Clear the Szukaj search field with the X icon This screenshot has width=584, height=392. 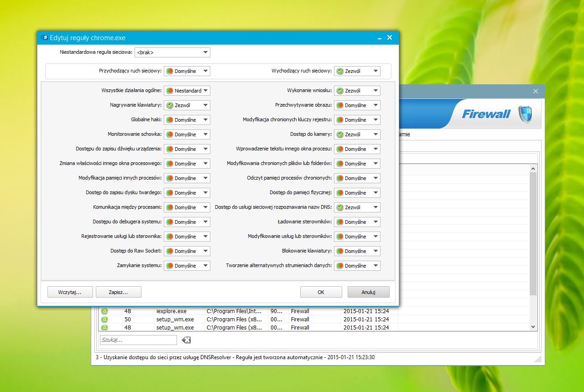186,340
